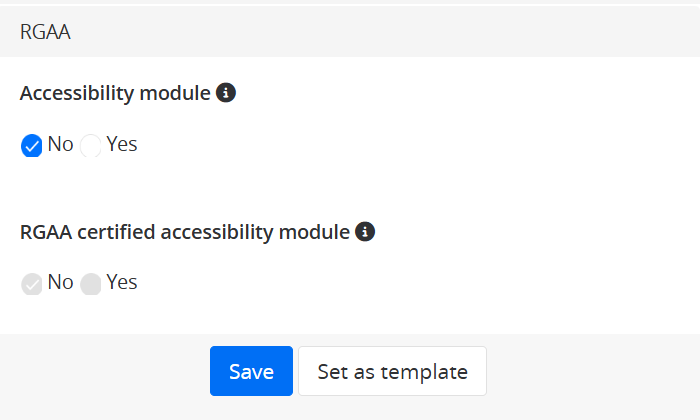Click the RGAA title text in header
Viewport: 700px width, 420px height.
coord(45,31)
